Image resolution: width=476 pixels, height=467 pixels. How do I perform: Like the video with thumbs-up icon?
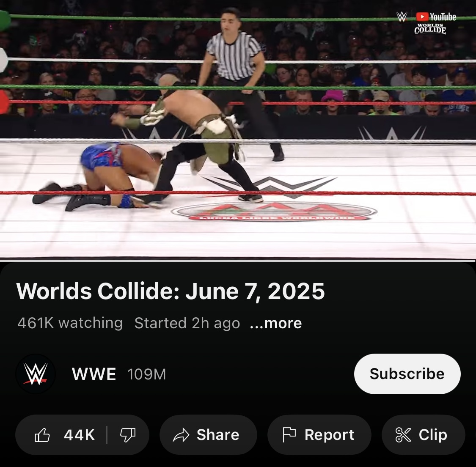(x=42, y=435)
